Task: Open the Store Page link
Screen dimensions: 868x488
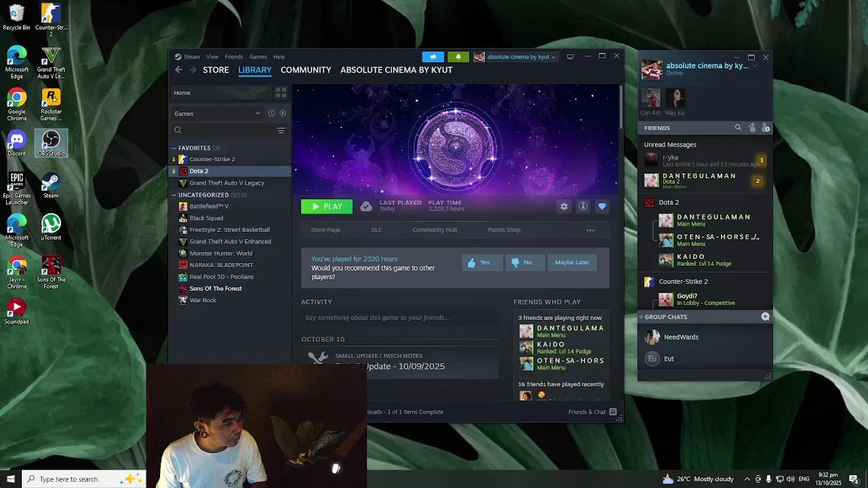Action: click(x=325, y=230)
